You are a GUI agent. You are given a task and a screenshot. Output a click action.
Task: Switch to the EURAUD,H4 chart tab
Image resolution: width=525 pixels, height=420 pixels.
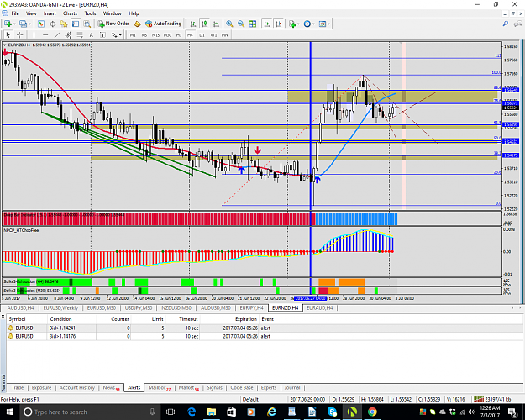pyautogui.click(x=320, y=307)
